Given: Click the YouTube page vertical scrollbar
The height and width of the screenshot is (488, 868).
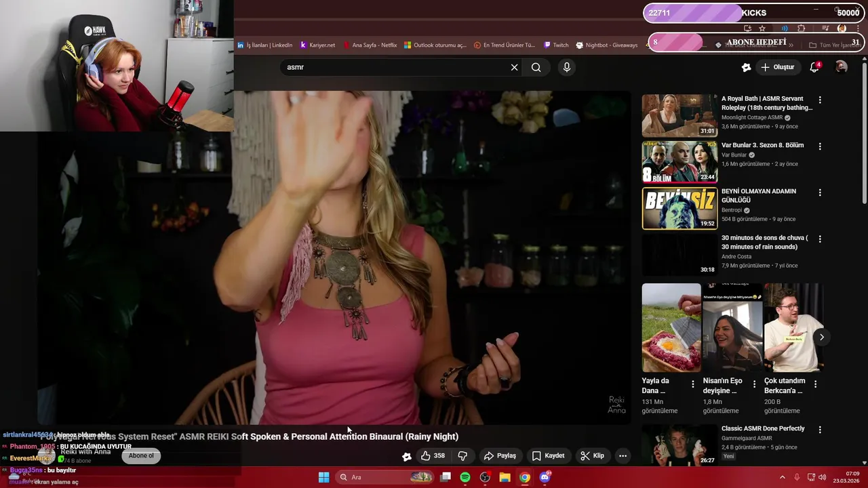Looking at the screenshot, I should pyautogui.click(x=864, y=132).
